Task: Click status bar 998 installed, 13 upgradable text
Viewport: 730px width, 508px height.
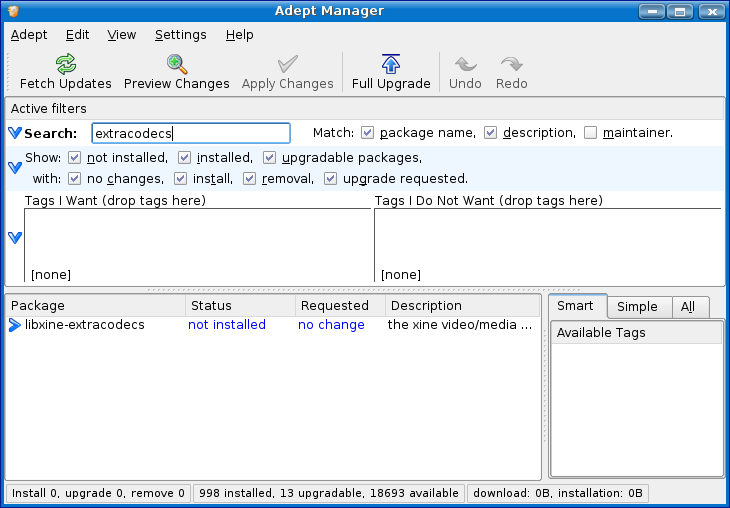Action: click(x=329, y=493)
